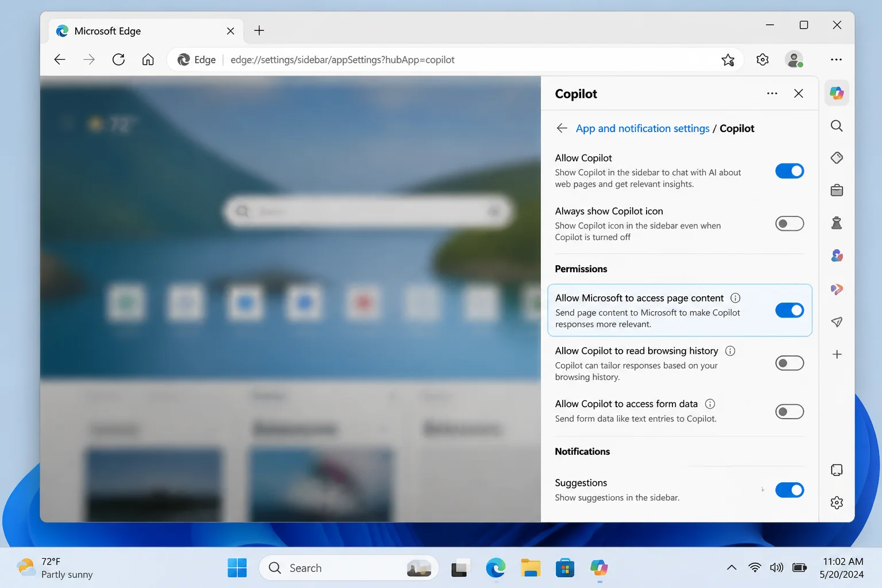This screenshot has height=588, width=882.
Task: Open the Shopping tag sidebar icon
Action: point(837,158)
